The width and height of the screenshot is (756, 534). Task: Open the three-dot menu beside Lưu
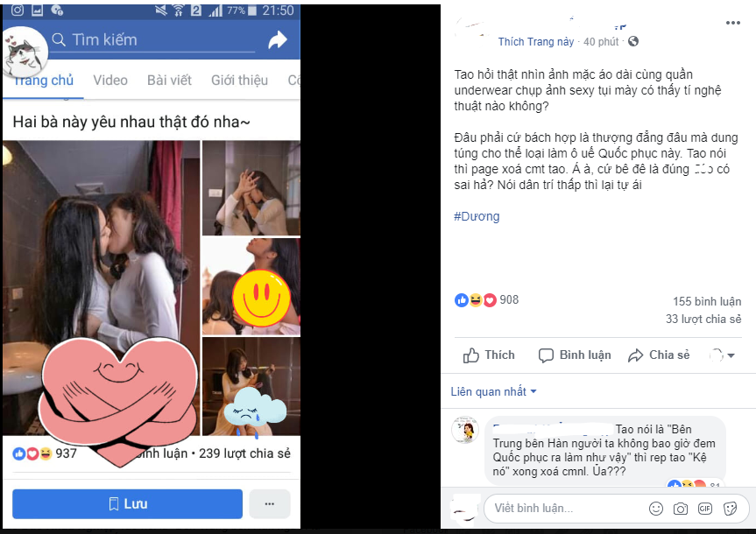tap(270, 504)
